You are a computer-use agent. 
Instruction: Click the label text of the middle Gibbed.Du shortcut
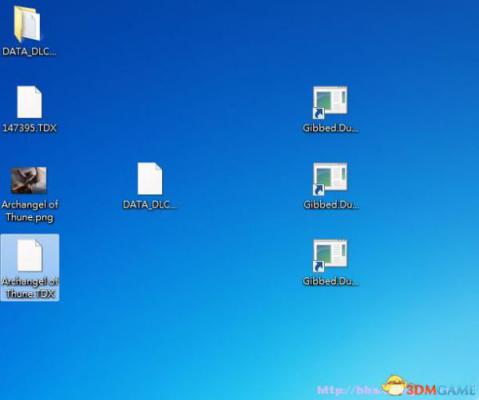pos(331,205)
